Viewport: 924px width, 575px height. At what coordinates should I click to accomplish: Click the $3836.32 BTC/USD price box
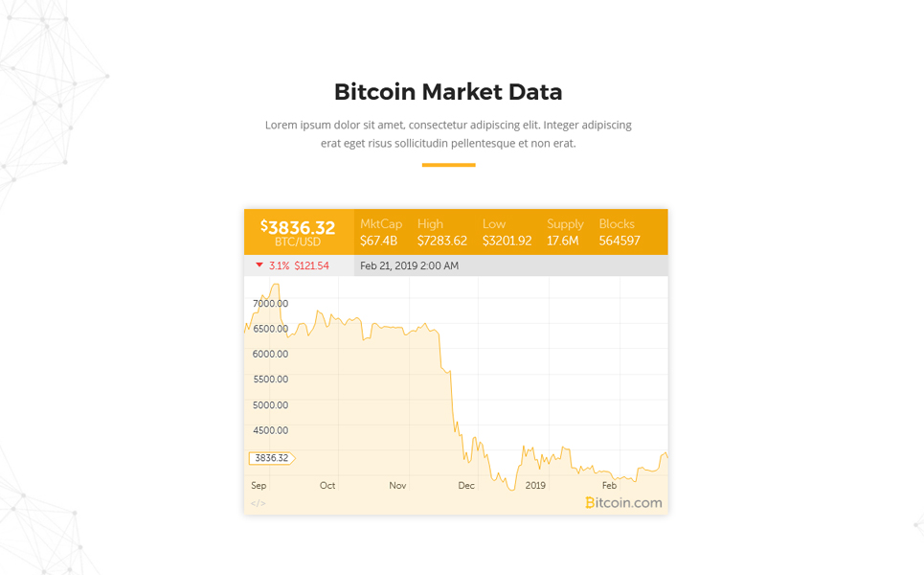[299, 232]
